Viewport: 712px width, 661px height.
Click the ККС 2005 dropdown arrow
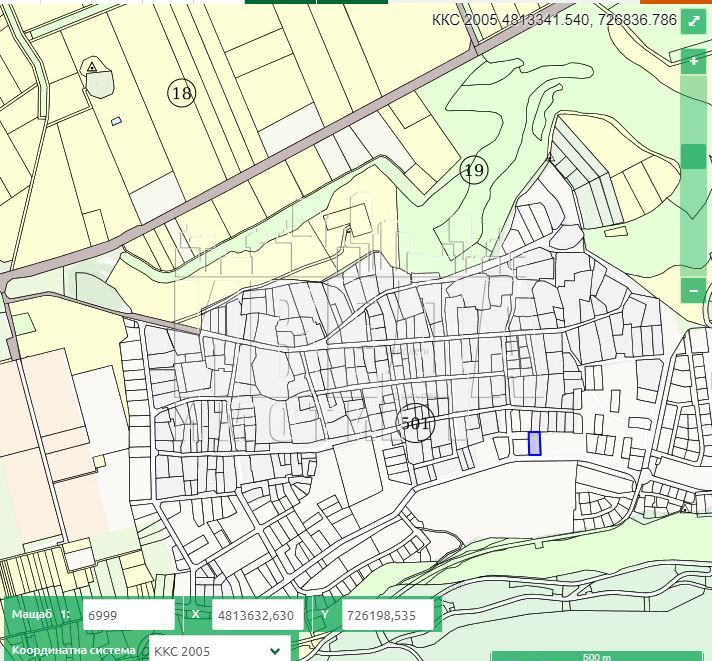275,651
